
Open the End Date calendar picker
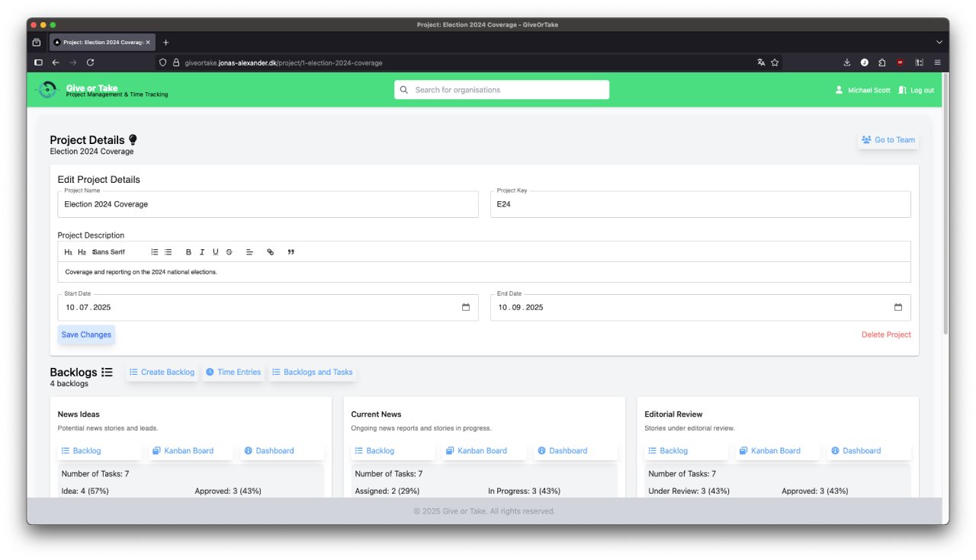tap(897, 307)
